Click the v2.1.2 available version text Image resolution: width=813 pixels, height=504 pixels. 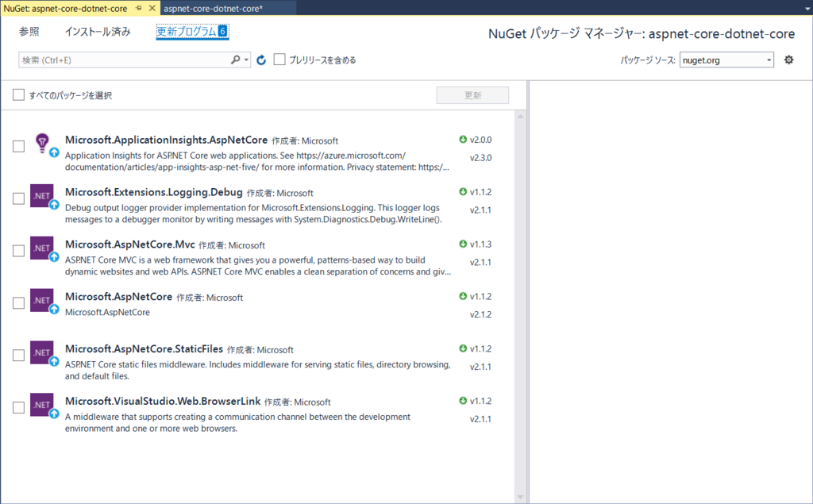(x=480, y=315)
